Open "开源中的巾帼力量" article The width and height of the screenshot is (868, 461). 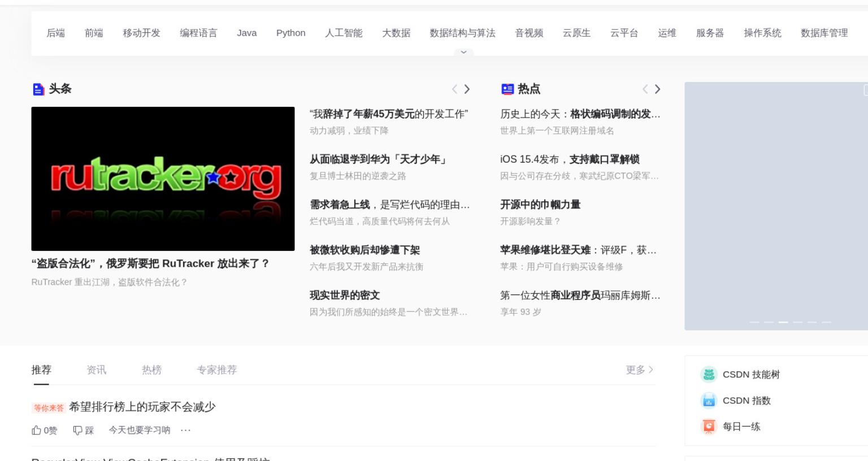tap(540, 205)
